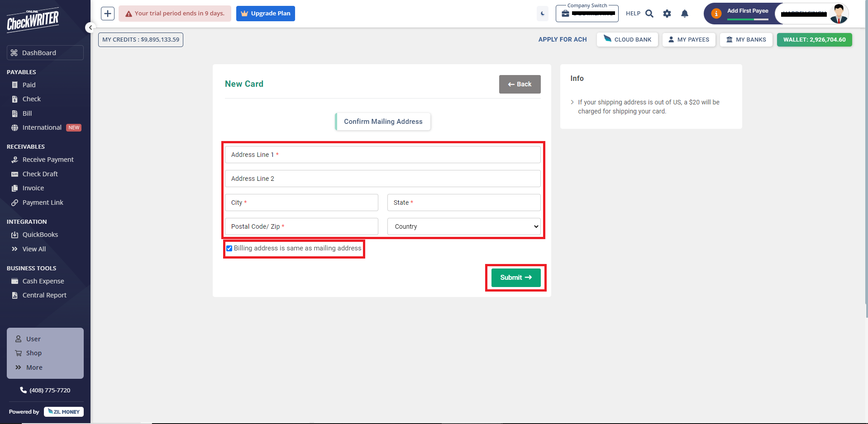Screen dimensions: 868x424
Task: Open User in bottom sidebar panel
Action: click(33, 339)
